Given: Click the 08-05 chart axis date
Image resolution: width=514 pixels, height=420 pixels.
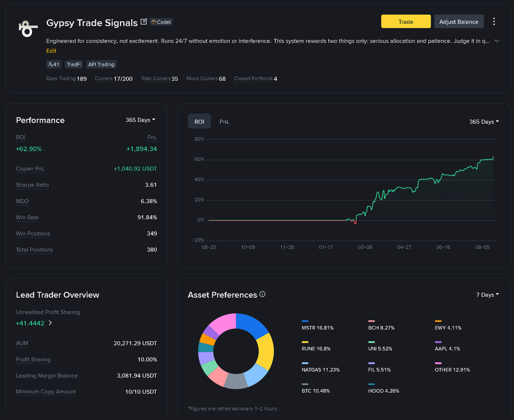Looking at the screenshot, I should [482, 247].
